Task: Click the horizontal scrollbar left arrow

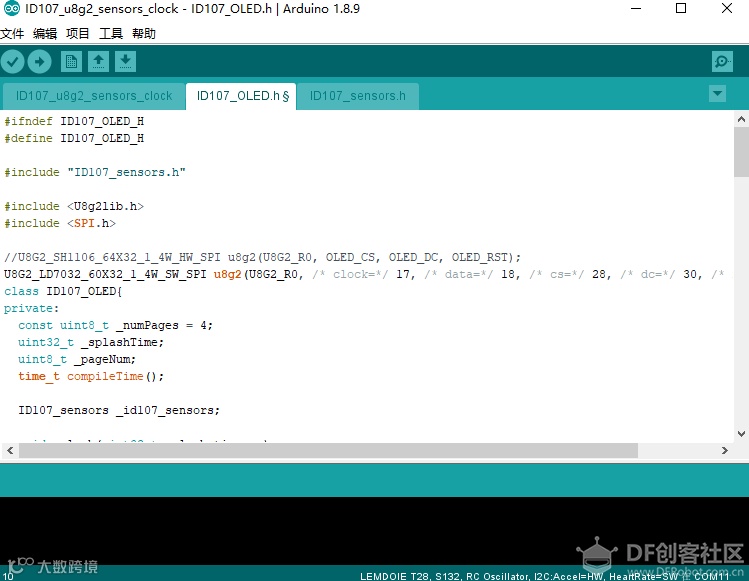Action: 10,450
